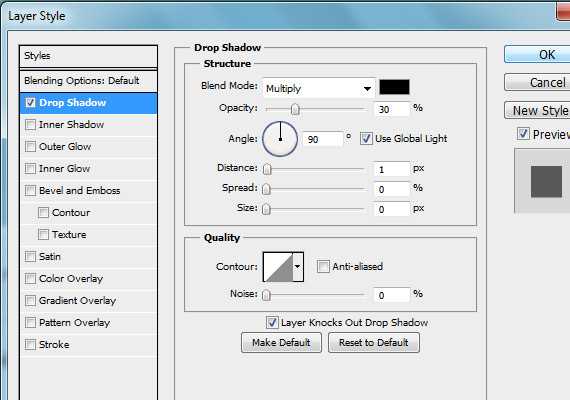Click the Opacity slider handle
Viewport: 570px width, 400px height.
click(x=295, y=109)
